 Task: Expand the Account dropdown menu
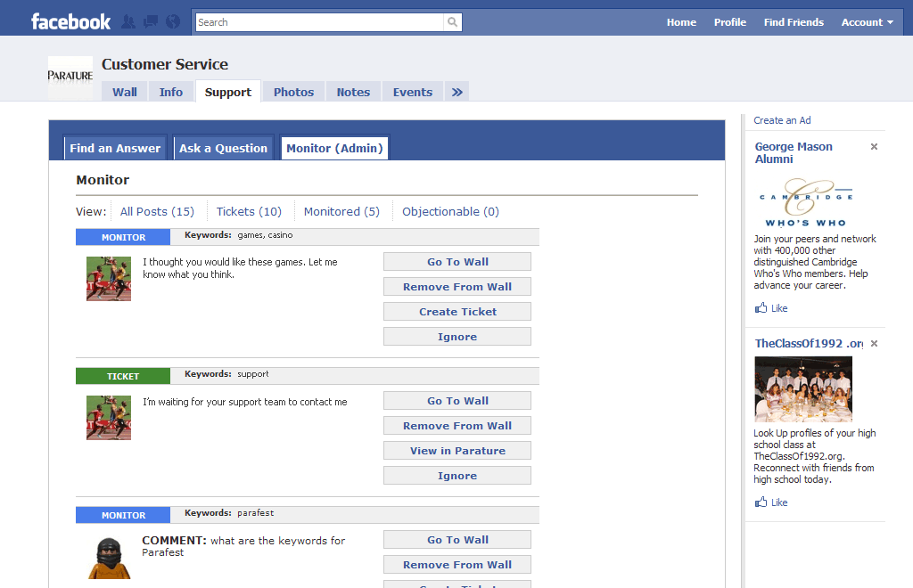pos(867,22)
